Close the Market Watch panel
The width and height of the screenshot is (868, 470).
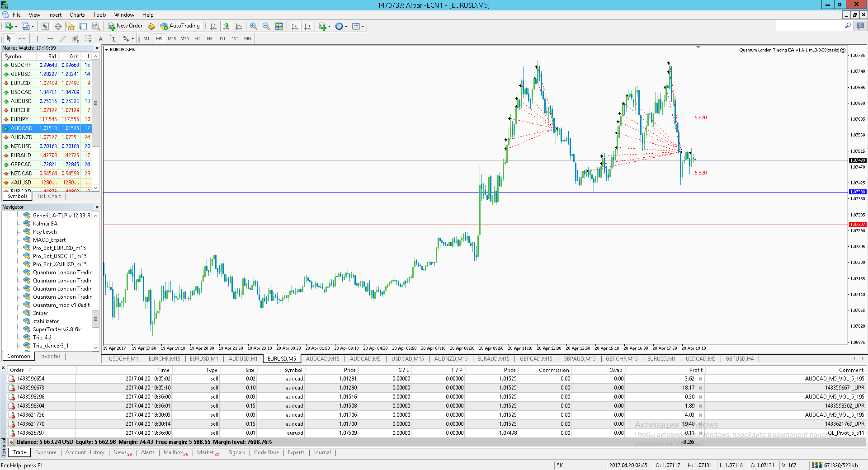tap(97, 48)
